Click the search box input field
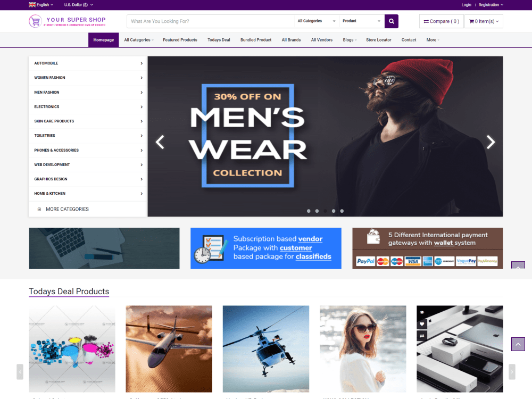532x399 pixels. tap(210, 21)
